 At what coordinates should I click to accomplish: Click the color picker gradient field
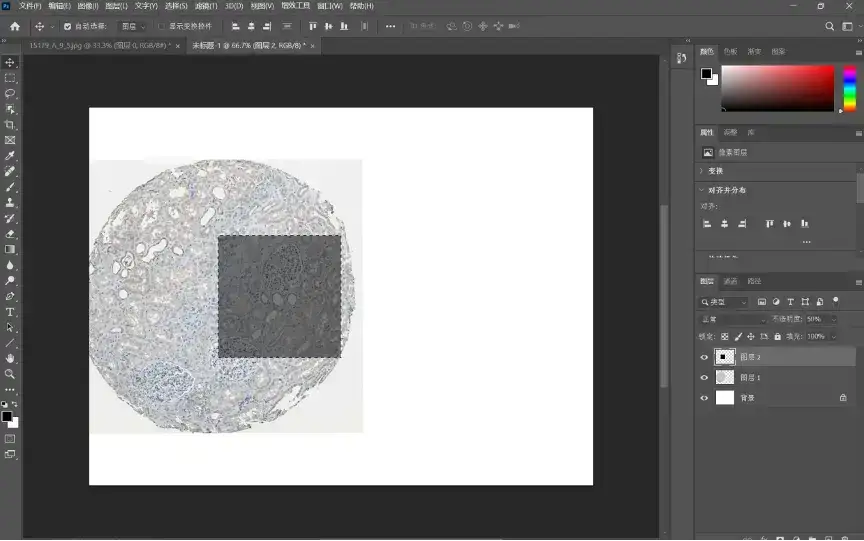(x=778, y=88)
